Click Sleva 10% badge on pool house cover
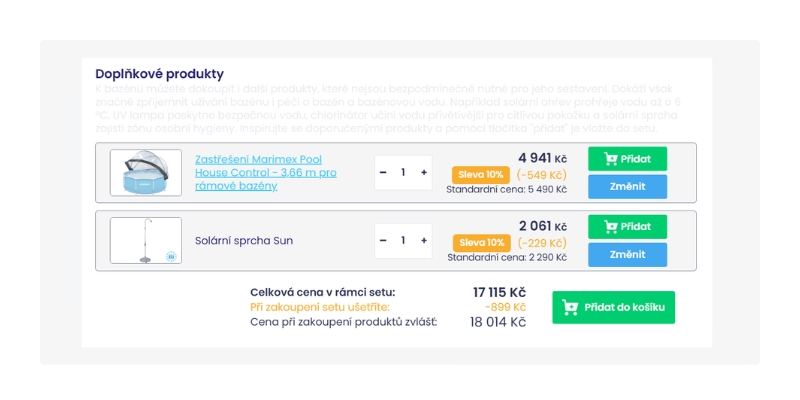Image resolution: width=800 pixels, height=400 pixels. (x=481, y=175)
